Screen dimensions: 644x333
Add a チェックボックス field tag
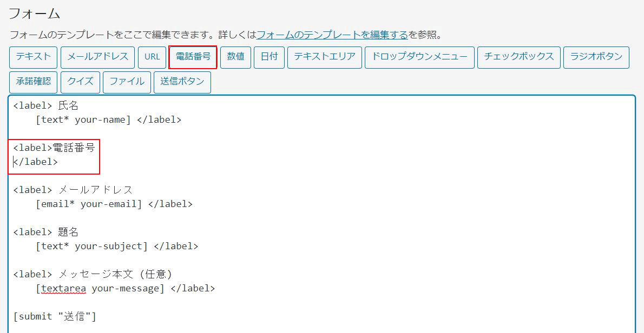tap(518, 57)
